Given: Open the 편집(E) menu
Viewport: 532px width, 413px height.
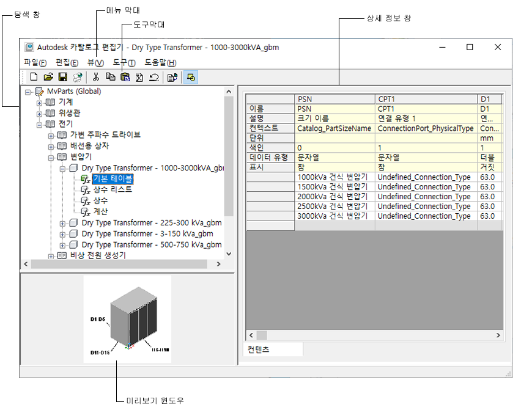Looking at the screenshot, I should pos(67,62).
